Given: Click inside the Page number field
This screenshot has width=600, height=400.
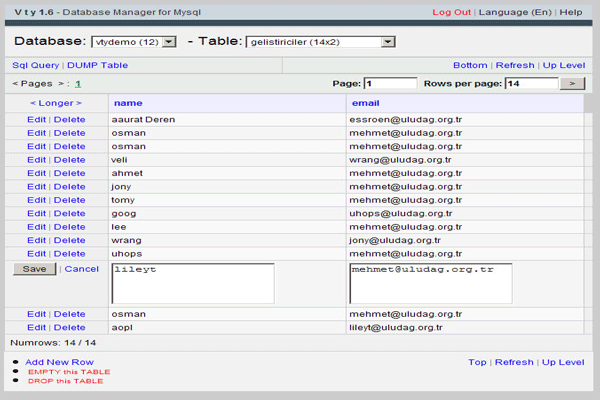Looking at the screenshot, I should click(x=390, y=84).
